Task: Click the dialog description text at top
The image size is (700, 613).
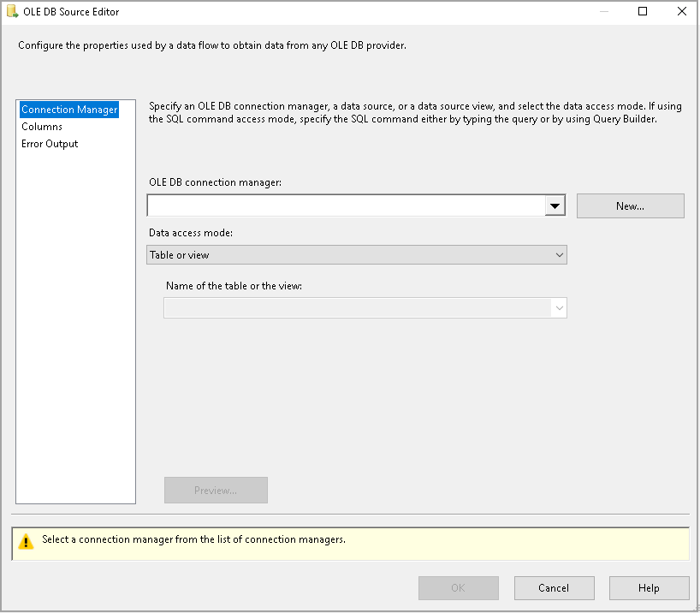Action: coord(212,45)
